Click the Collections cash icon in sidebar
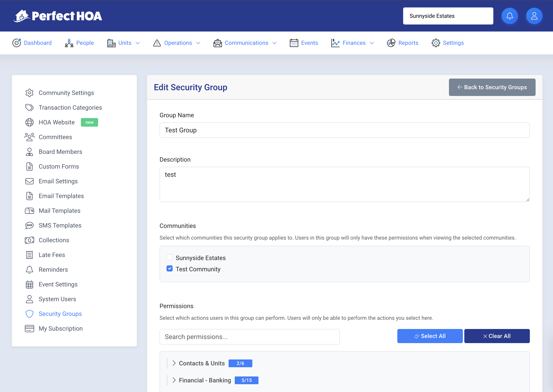Image resolution: width=553 pixels, height=392 pixels. [x=29, y=240]
